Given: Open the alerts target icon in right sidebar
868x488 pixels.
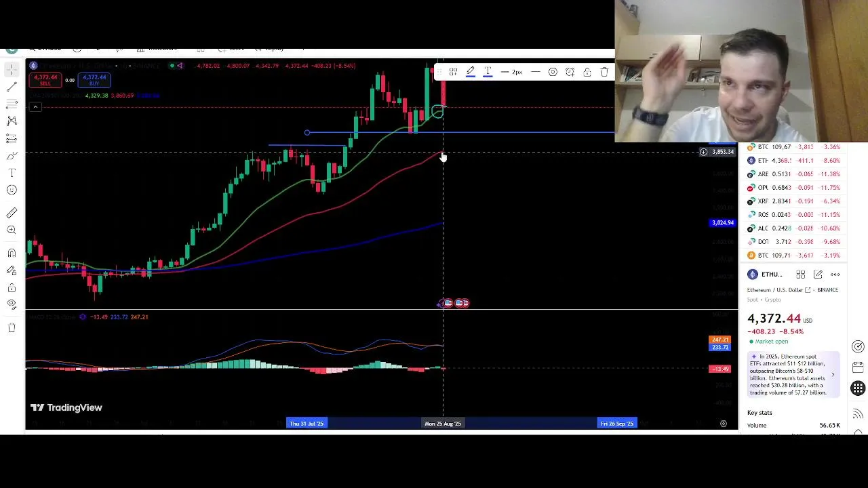Looking at the screenshot, I should pyautogui.click(x=859, y=347).
